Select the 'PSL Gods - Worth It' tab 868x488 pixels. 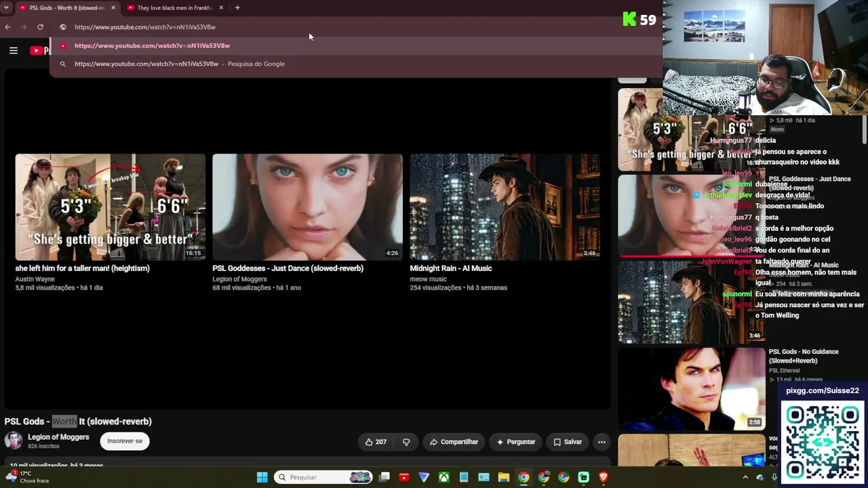coord(66,7)
